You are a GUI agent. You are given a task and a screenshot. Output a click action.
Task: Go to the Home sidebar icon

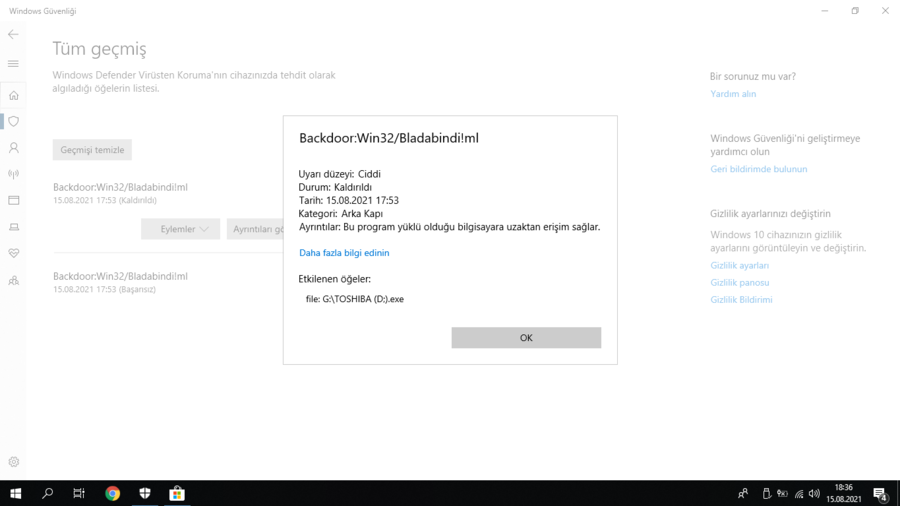click(x=14, y=95)
